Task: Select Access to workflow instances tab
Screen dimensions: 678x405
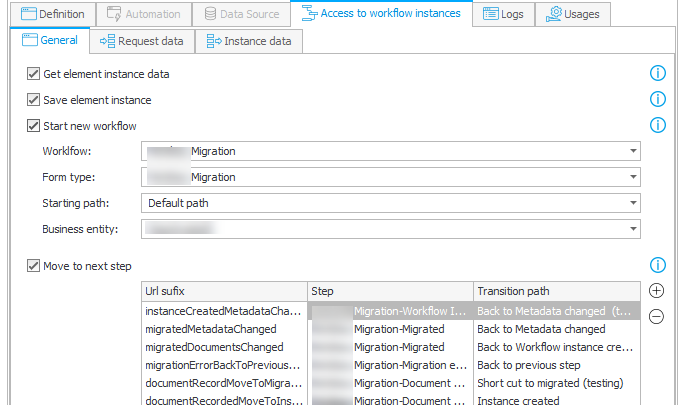Action: coord(381,13)
